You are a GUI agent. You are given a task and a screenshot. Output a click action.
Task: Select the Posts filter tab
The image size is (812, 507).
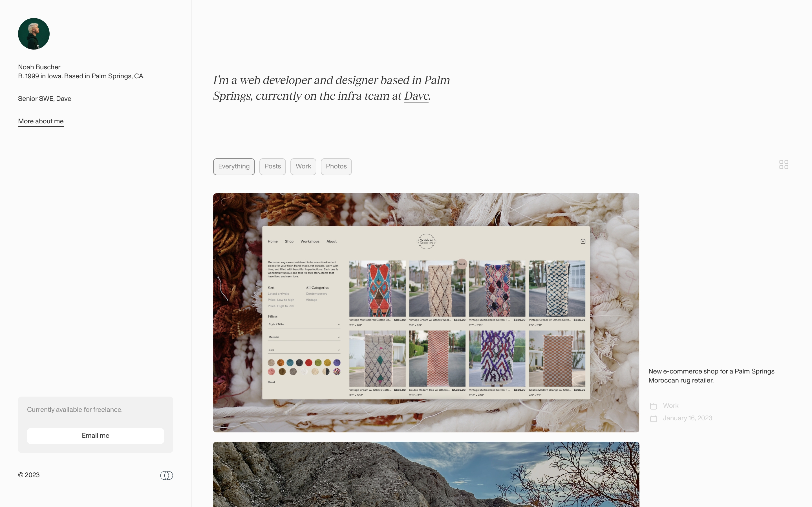pyautogui.click(x=272, y=167)
